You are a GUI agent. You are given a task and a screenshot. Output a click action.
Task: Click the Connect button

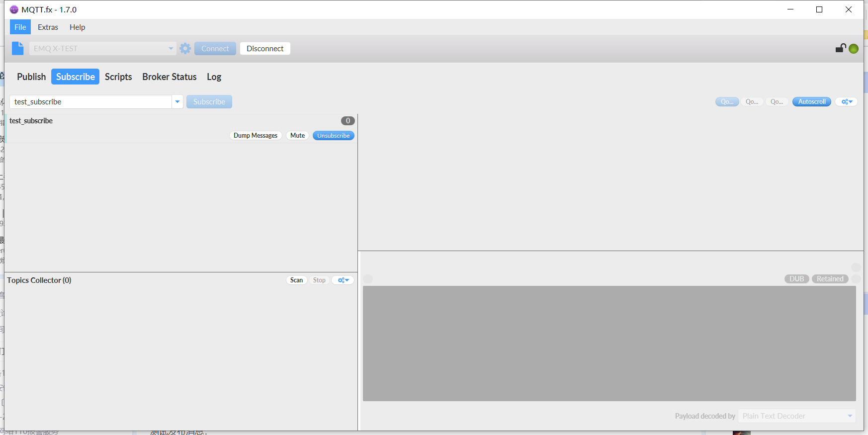215,48
